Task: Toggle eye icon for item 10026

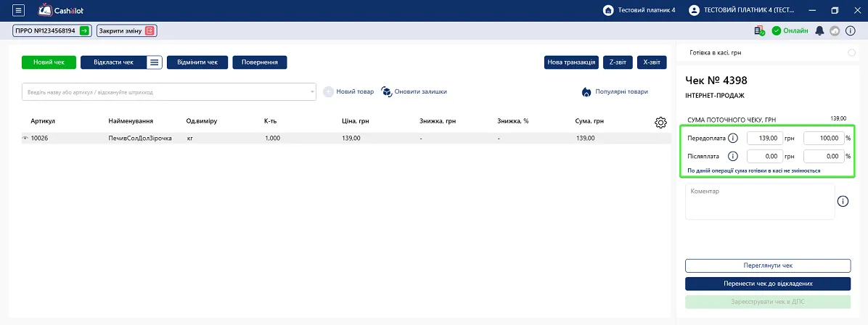Action: [x=25, y=139]
